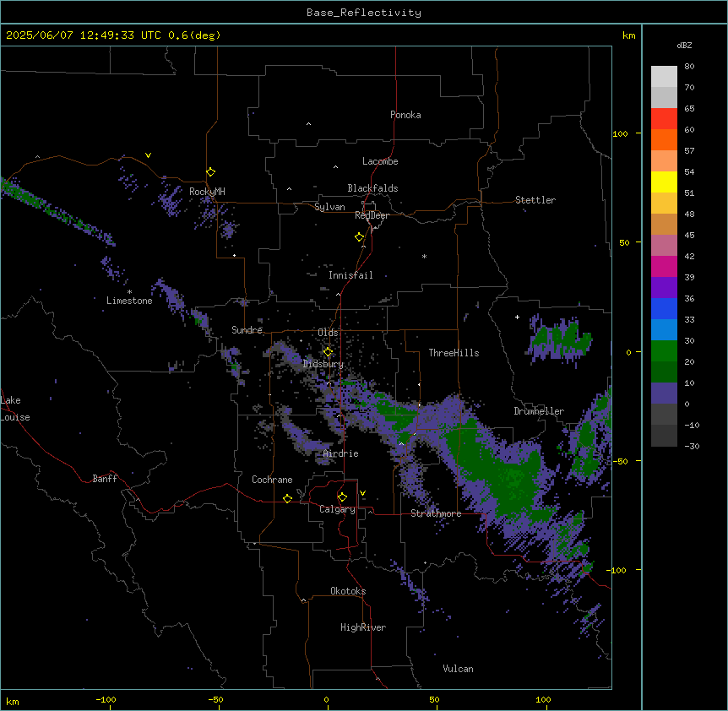Click the Blackfalds city label
The height and width of the screenshot is (711, 728).
pyautogui.click(x=372, y=188)
